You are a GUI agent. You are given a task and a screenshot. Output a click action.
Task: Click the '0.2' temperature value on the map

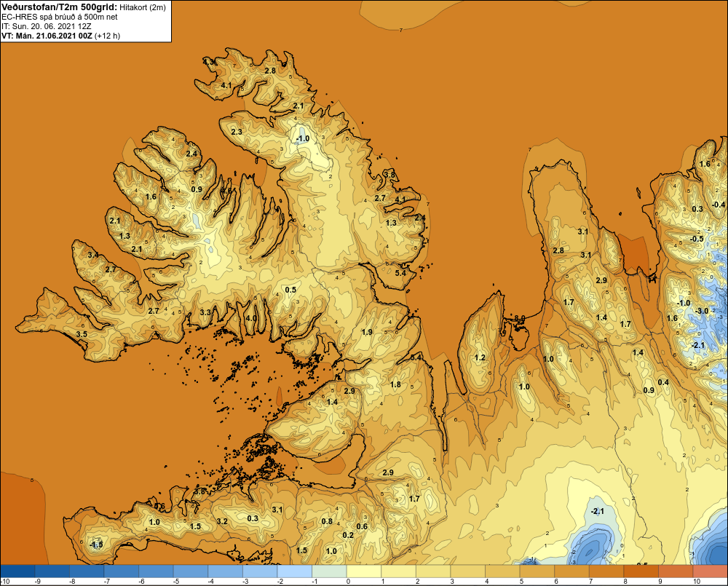click(348, 535)
